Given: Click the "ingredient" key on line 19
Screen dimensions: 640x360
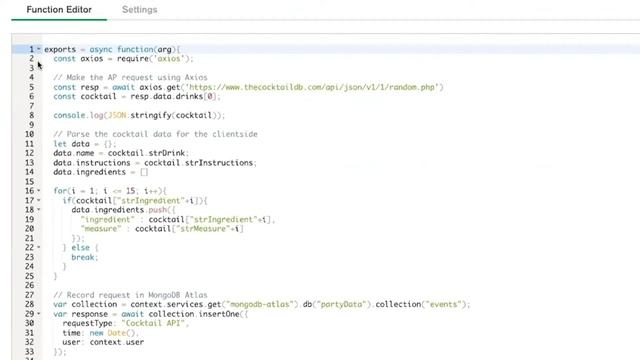Looking at the screenshot, I should (x=107, y=220).
